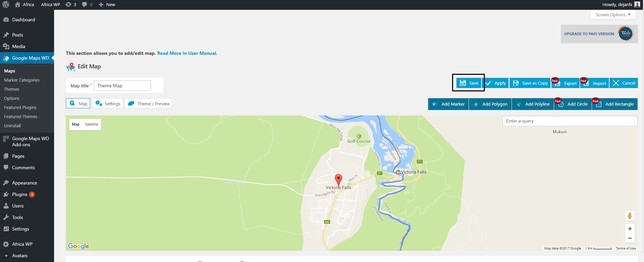
Task: Choose the Add Polyline tool
Action: 533,104
